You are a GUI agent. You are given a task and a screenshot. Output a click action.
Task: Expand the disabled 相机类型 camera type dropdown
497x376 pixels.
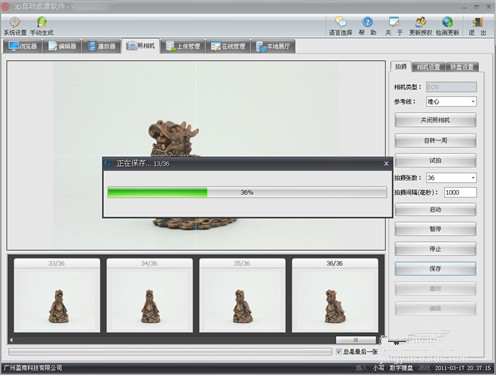click(451, 87)
